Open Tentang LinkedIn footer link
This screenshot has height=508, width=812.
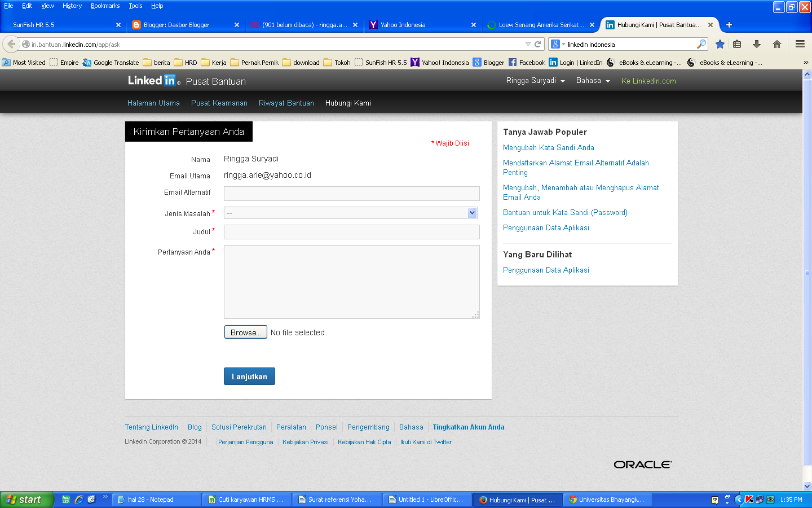tap(152, 427)
